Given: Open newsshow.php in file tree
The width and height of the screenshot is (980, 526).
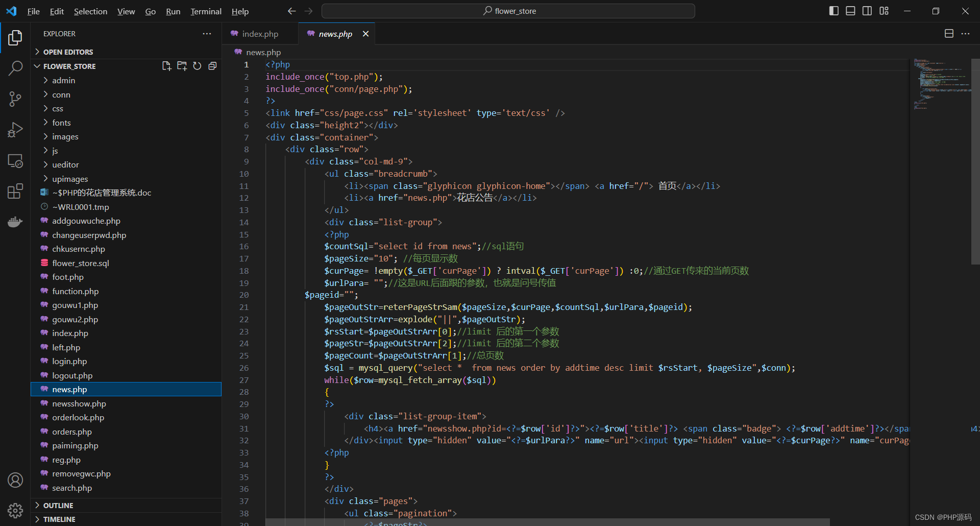Looking at the screenshot, I should click(x=126, y=403).
